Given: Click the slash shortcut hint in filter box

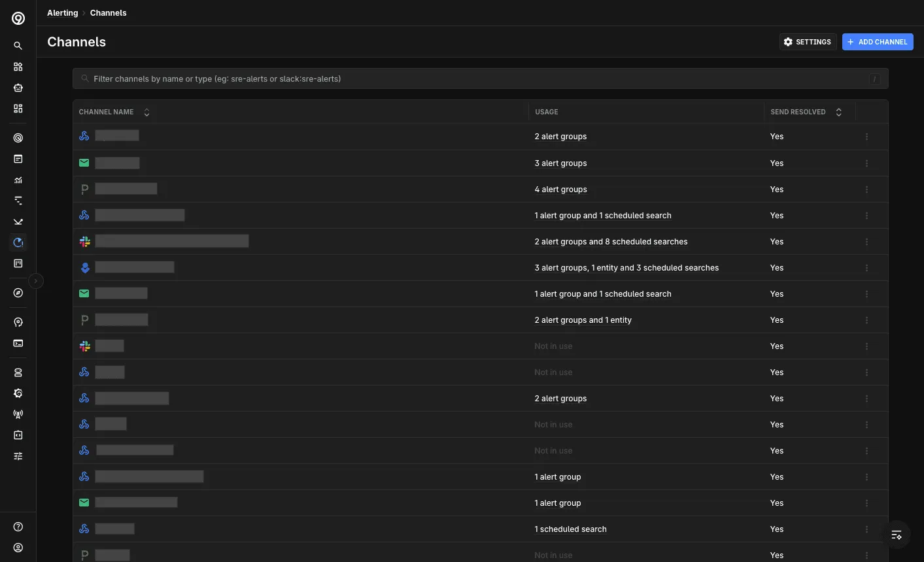Looking at the screenshot, I should (x=874, y=79).
